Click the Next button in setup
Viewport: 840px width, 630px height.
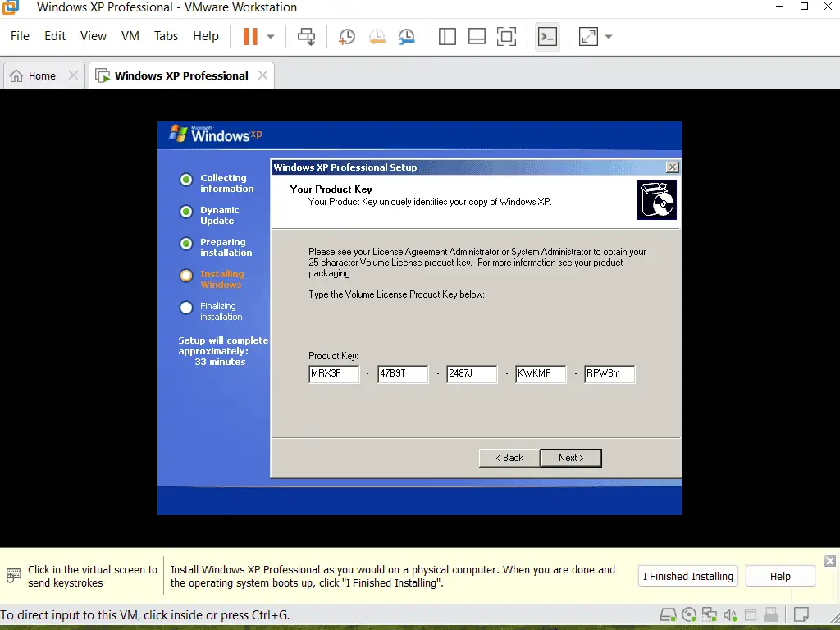[571, 458]
